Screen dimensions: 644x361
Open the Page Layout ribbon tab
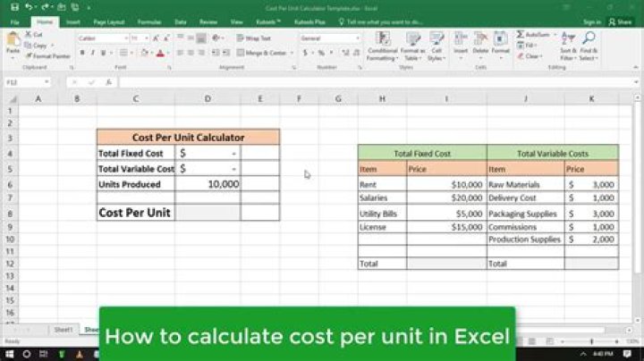[109, 21]
